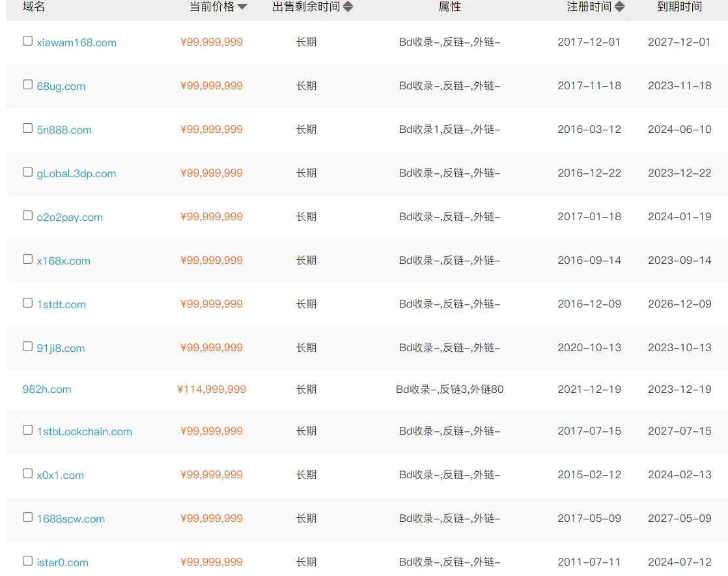Click the 域名 column header

[x=34, y=7]
